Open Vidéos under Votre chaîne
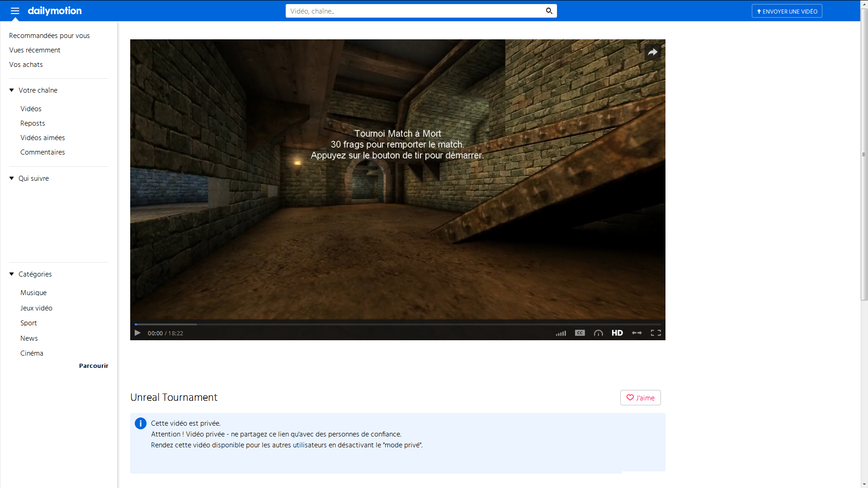 31,109
